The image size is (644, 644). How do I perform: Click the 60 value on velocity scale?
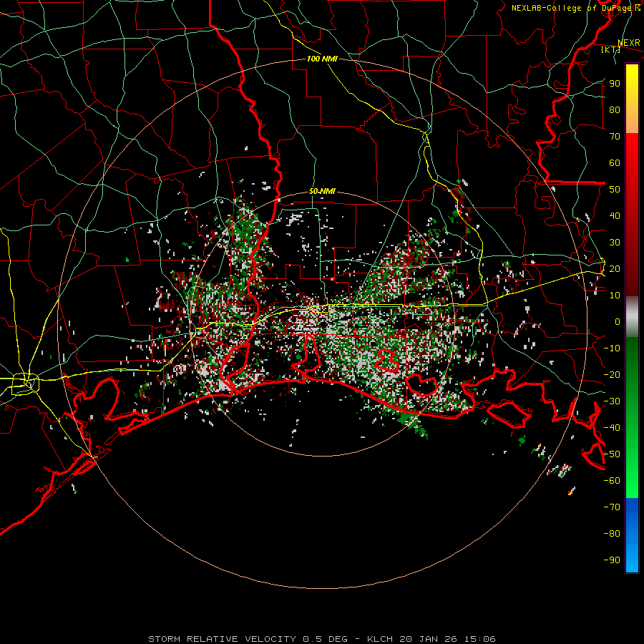coord(615,162)
